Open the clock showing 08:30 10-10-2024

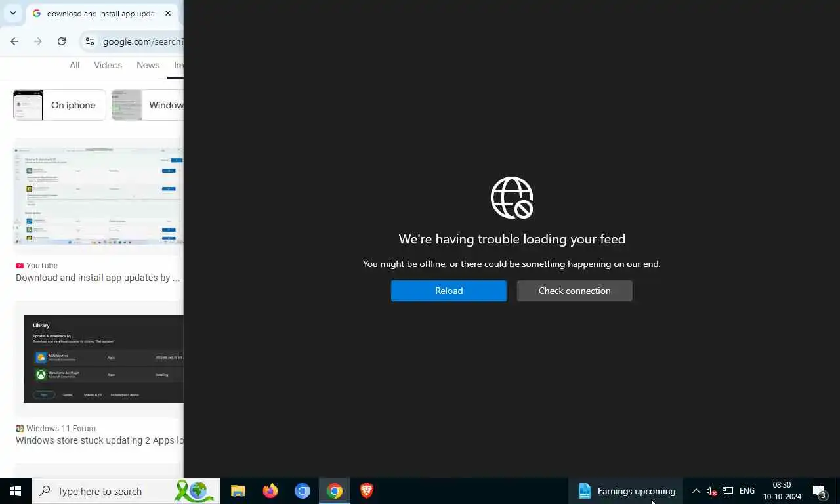point(782,491)
